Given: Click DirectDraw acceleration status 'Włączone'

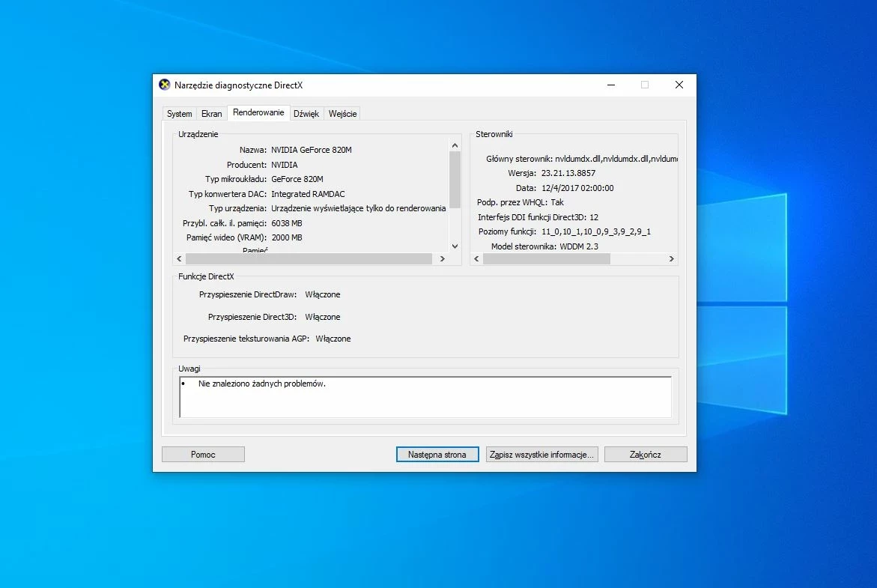Looking at the screenshot, I should click(323, 294).
